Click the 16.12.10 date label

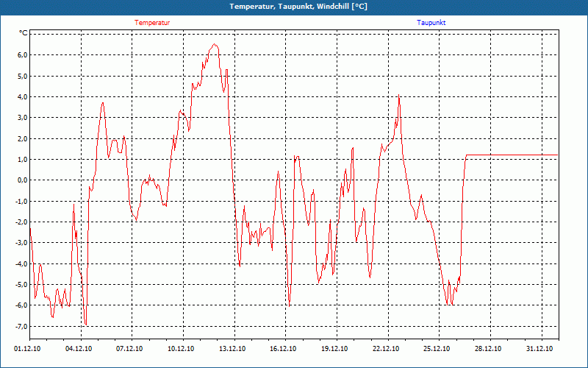(283, 349)
